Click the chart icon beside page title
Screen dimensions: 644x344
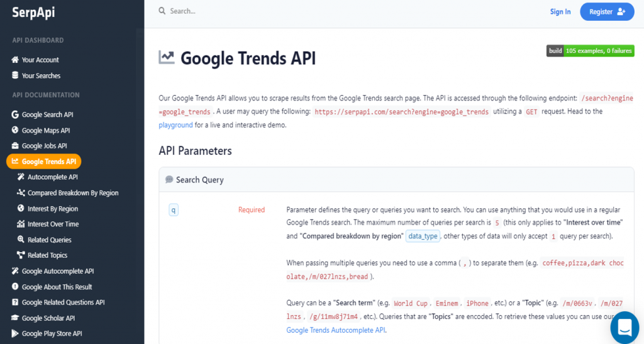[x=167, y=57]
